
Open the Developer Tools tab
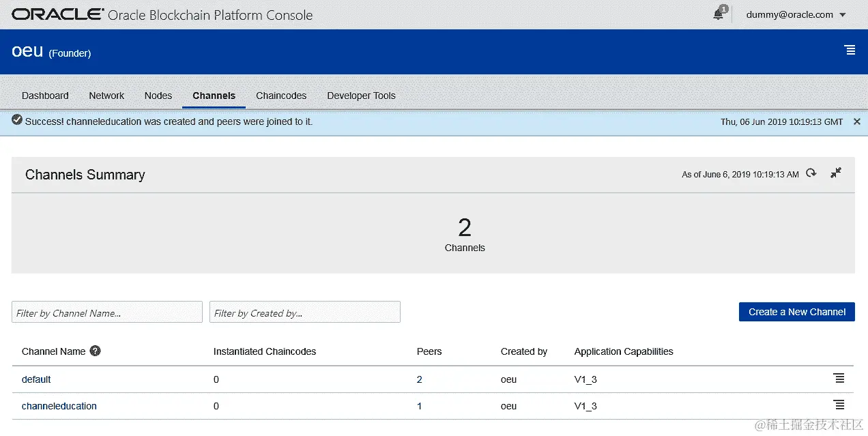(x=361, y=96)
